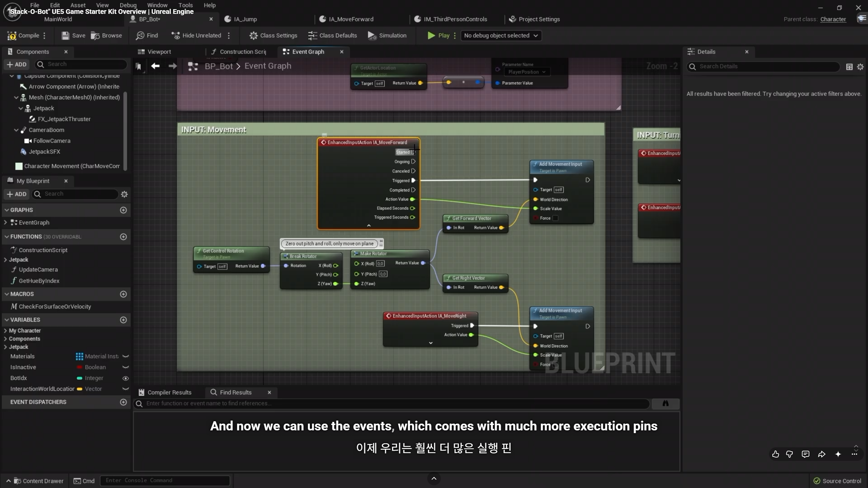The image size is (868, 488).
Task: Collapse the FUNCTIONS section
Action: (x=6, y=237)
